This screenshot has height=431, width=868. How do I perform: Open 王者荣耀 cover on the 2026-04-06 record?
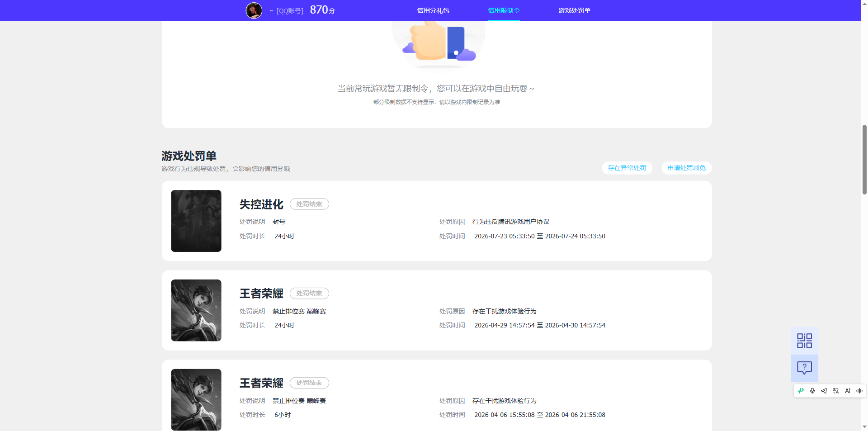(196, 400)
